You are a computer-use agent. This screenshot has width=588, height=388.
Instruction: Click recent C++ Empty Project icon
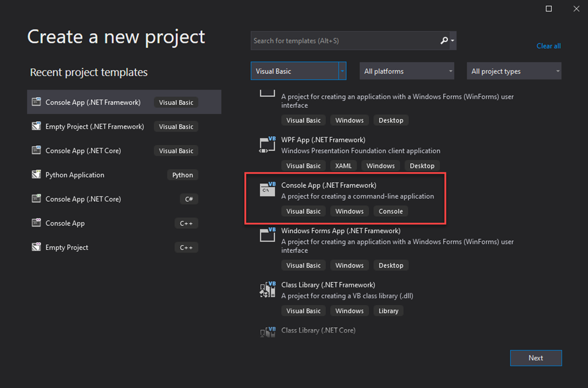click(36, 247)
